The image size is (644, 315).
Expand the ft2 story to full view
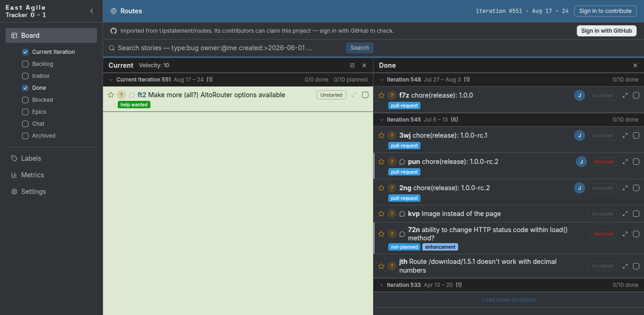pos(354,95)
